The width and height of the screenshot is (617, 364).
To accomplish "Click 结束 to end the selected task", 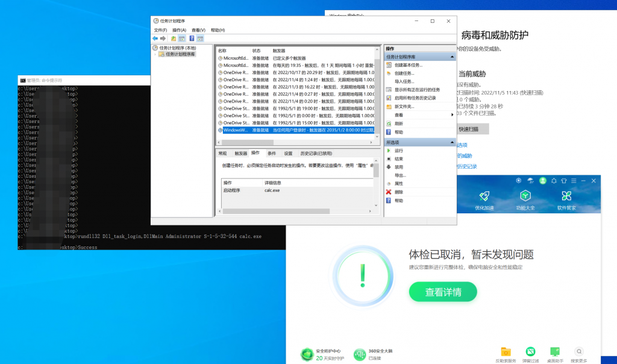I will 399,159.
